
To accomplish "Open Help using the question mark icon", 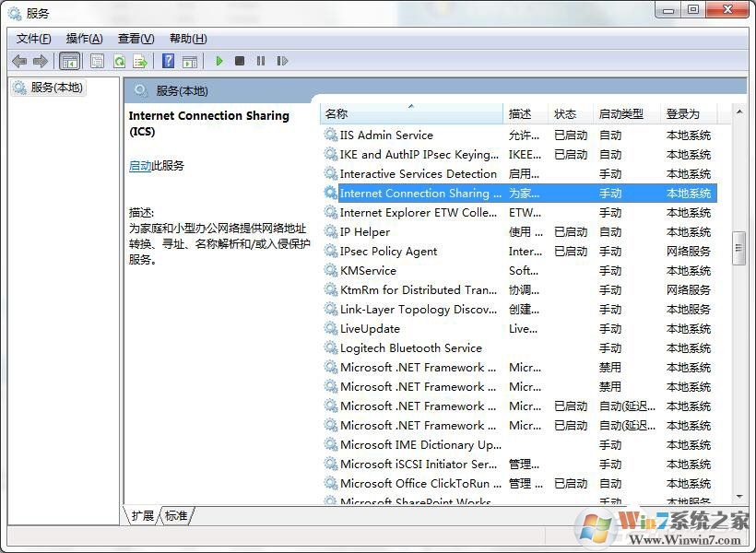I will 168,61.
